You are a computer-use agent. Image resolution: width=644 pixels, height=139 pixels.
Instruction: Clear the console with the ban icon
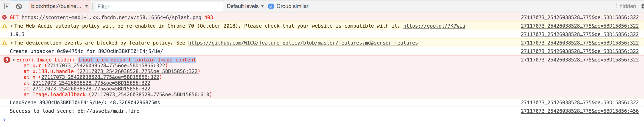[x=19, y=6]
